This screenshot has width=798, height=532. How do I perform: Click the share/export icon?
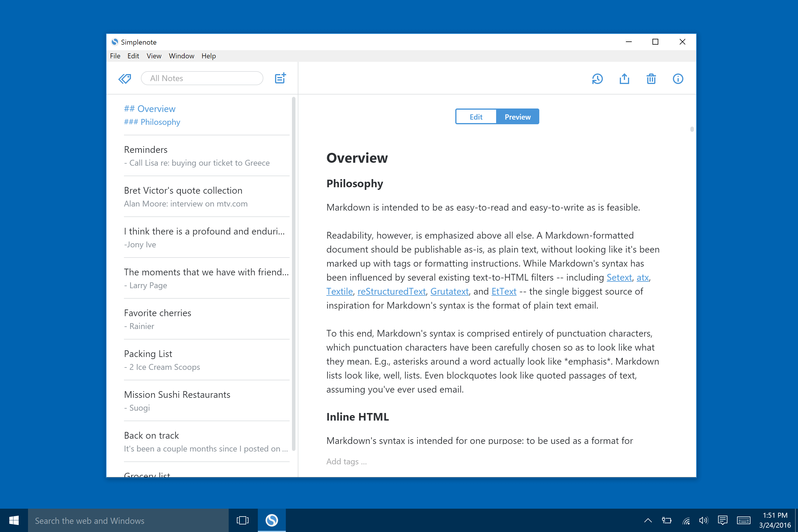point(625,78)
